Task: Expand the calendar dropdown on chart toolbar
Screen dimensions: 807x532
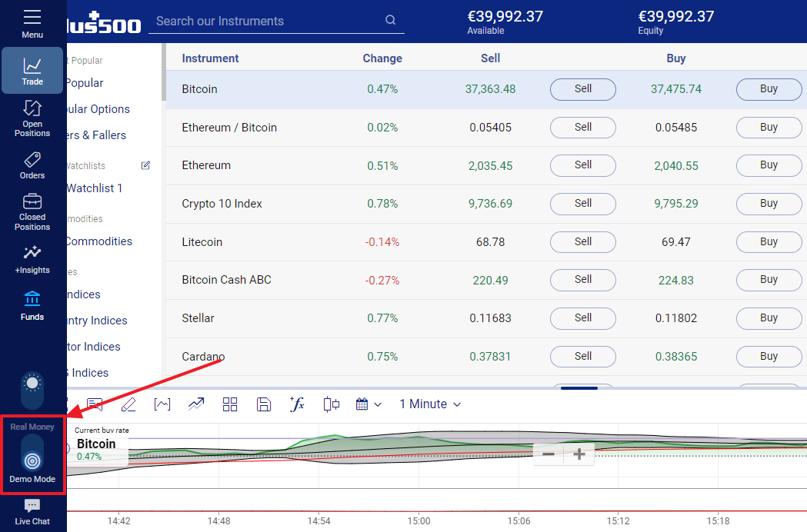Action: click(x=368, y=404)
